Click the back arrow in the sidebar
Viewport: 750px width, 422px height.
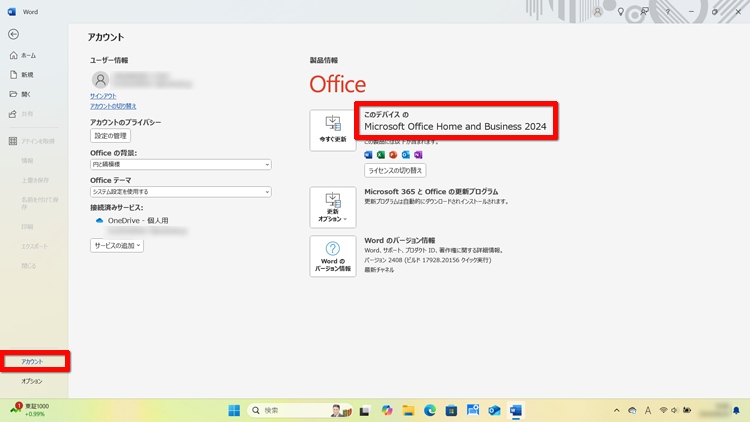[x=13, y=34]
